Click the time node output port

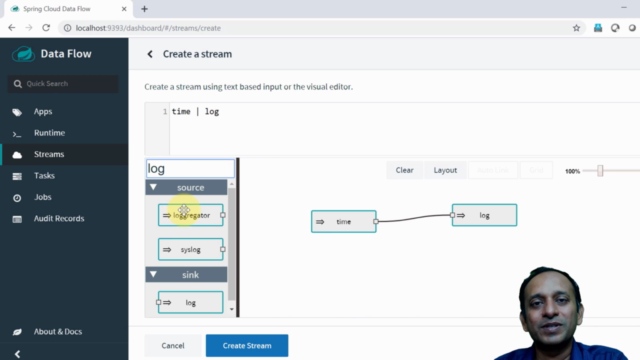coord(376,221)
